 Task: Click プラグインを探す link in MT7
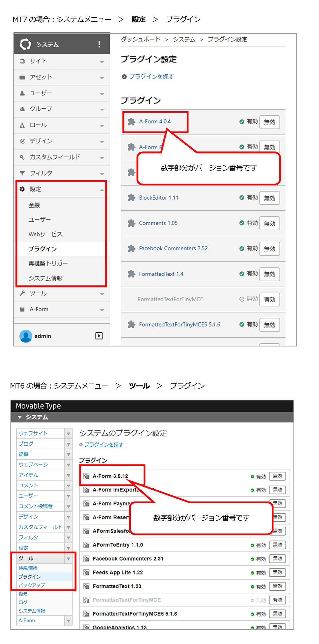pos(151,77)
